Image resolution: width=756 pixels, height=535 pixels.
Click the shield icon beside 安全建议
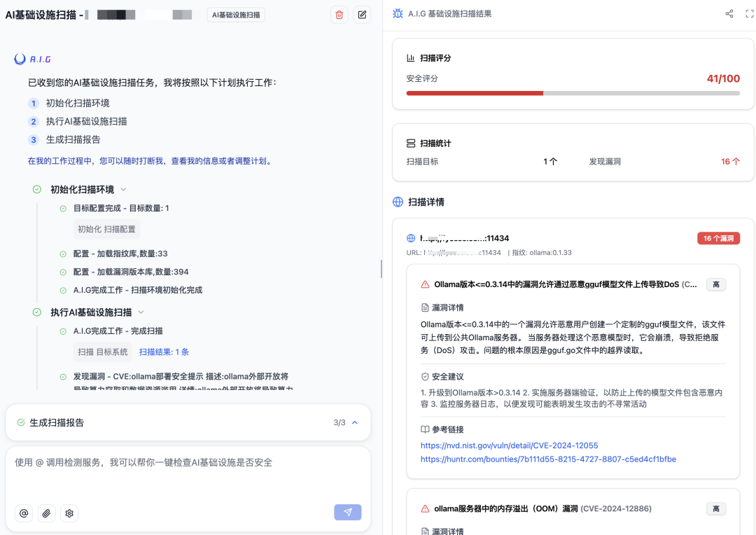coord(425,376)
